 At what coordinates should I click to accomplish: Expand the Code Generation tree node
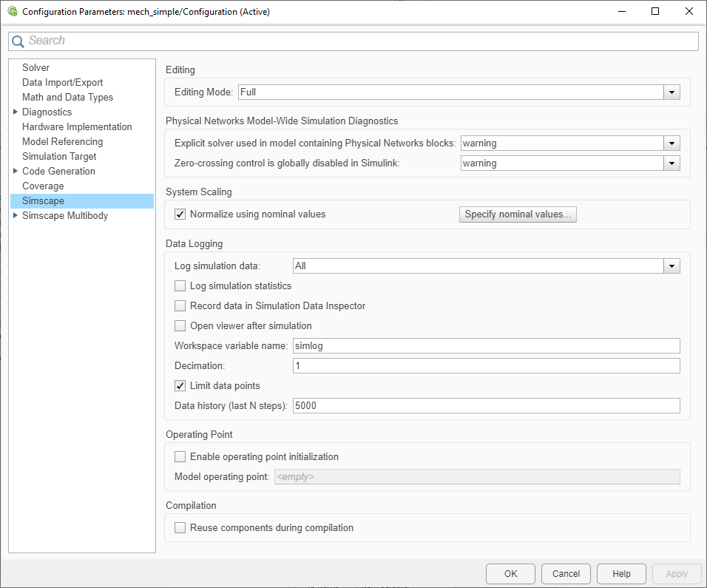tap(16, 172)
